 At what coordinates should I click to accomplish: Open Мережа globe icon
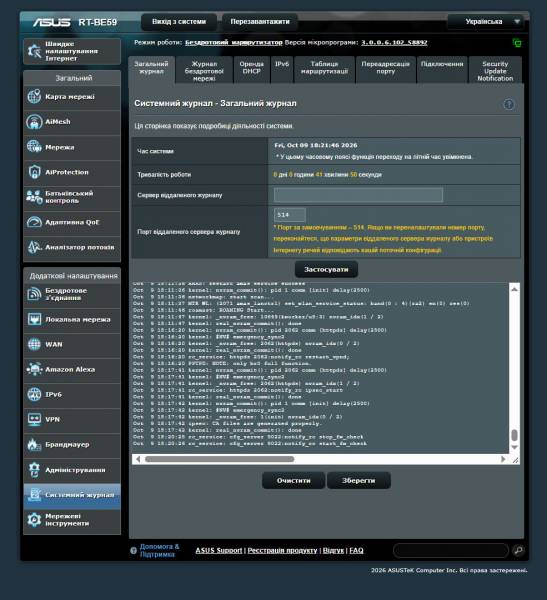click(x=34, y=147)
